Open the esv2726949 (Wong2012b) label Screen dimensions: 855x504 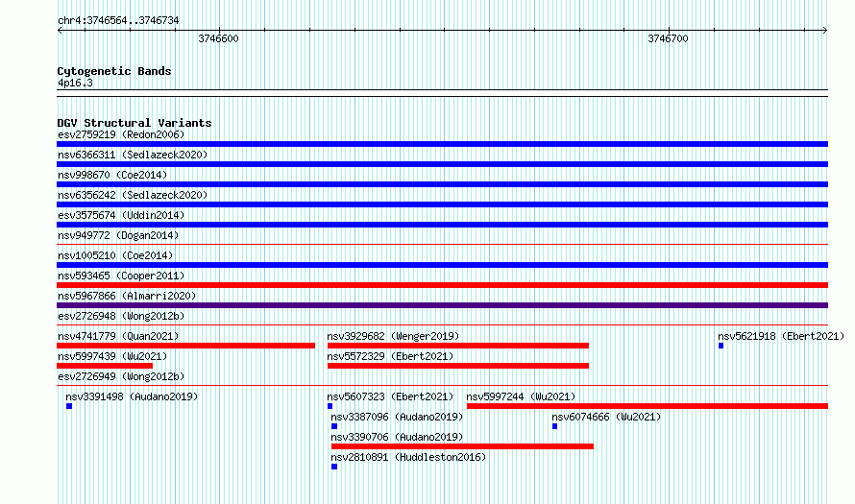pyautogui.click(x=121, y=376)
